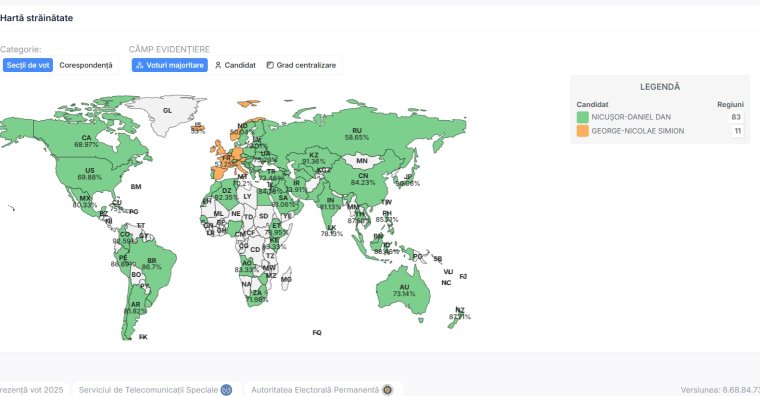Viewport: 760px width, 396px height.
Task: Click the Autoritatea Electorală Permanentă emblem
Action: point(387,390)
